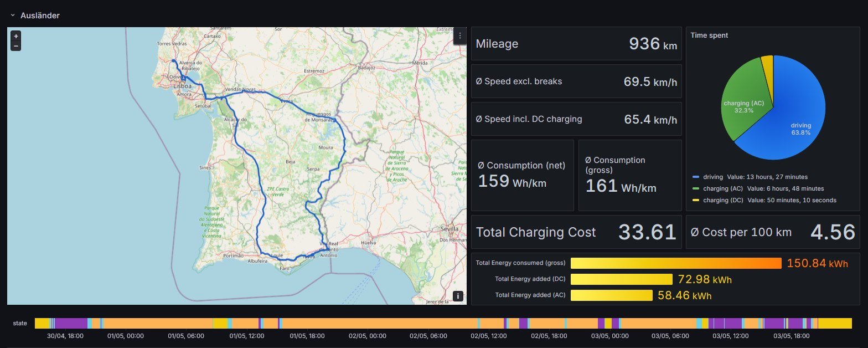Click the Badajoz label on the map
The image size is (868, 348).
point(367,68)
